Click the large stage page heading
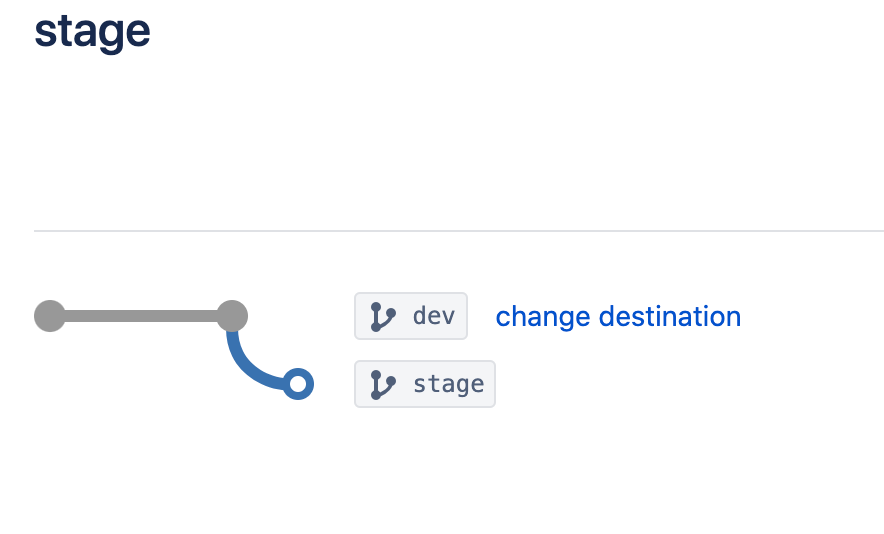Image resolution: width=884 pixels, height=534 pixels. click(92, 33)
